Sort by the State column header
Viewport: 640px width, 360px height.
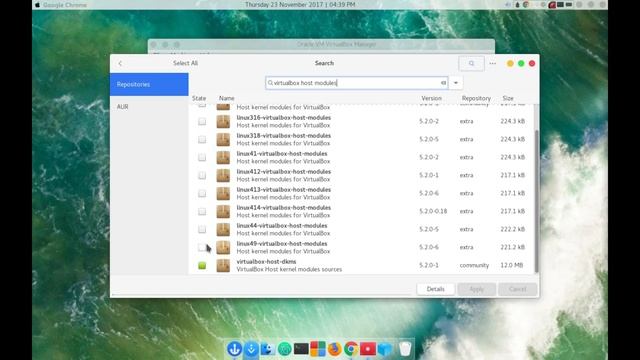[199, 98]
